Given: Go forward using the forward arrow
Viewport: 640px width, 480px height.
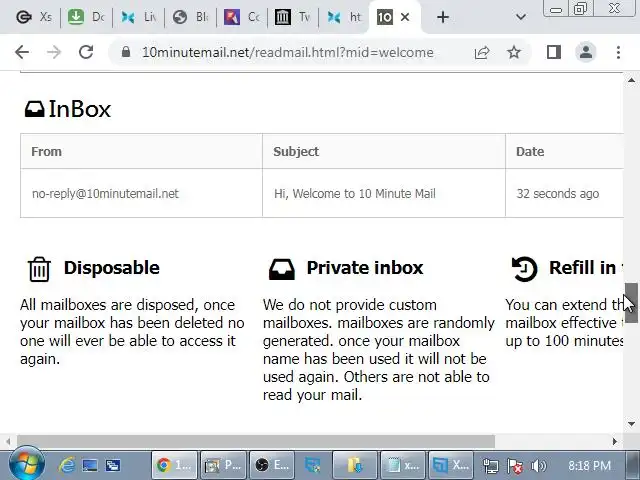Looking at the screenshot, I should (54, 52).
